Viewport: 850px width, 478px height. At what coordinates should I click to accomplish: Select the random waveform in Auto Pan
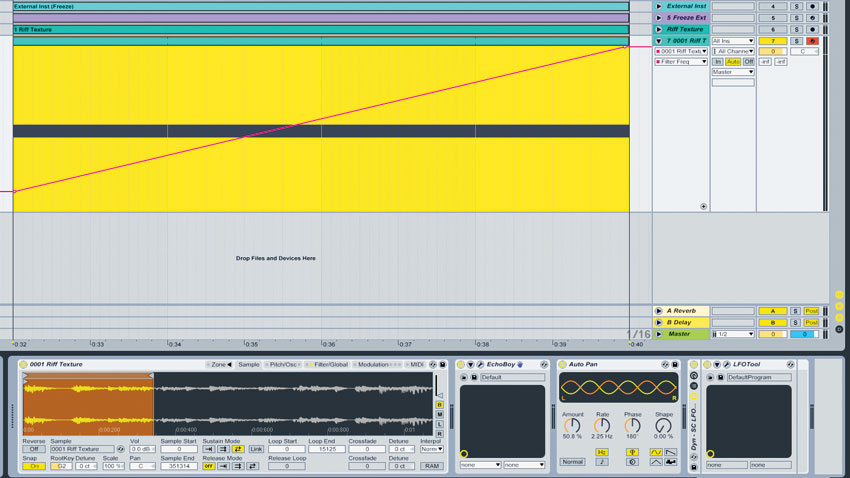coord(671,462)
